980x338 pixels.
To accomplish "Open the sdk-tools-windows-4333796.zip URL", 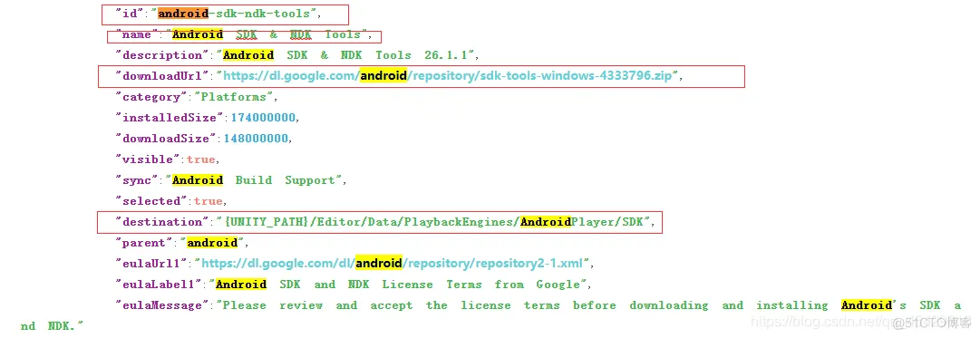I will click(447, 75).
